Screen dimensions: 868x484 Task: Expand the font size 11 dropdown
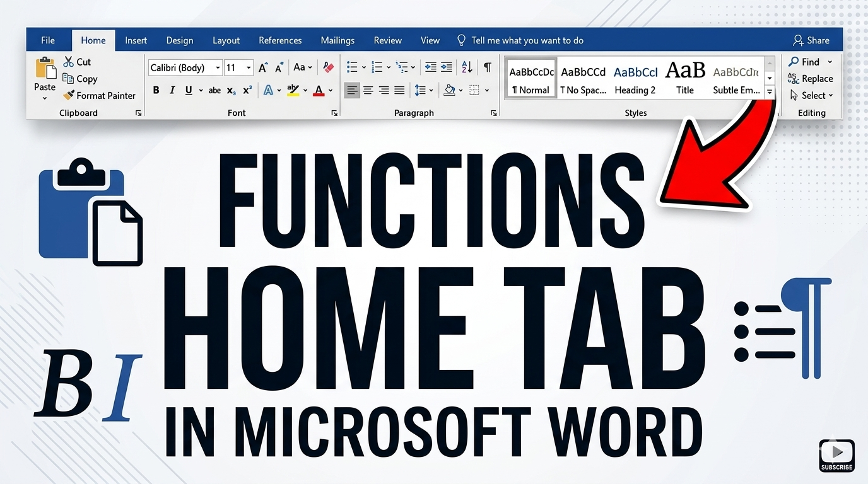coord(249,68)
